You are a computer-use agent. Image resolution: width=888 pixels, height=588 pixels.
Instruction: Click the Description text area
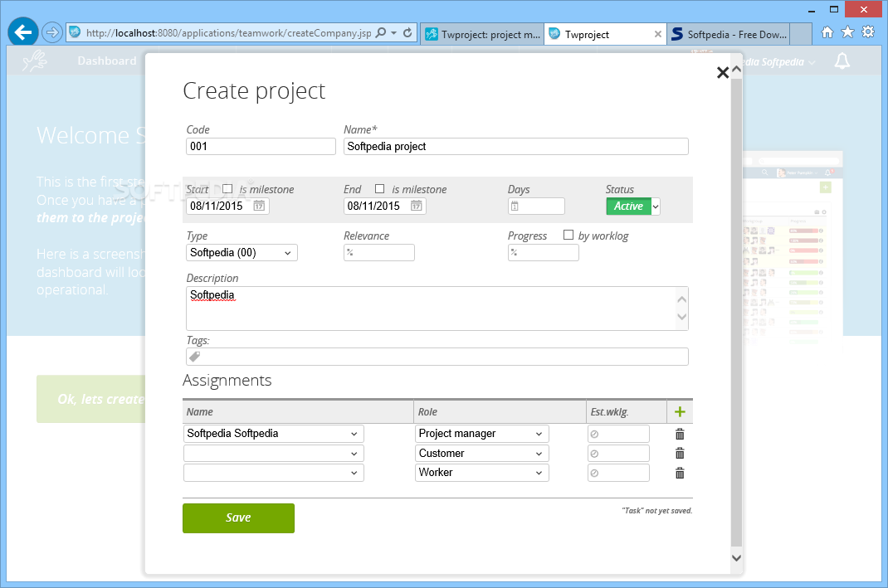coord(431,309)
